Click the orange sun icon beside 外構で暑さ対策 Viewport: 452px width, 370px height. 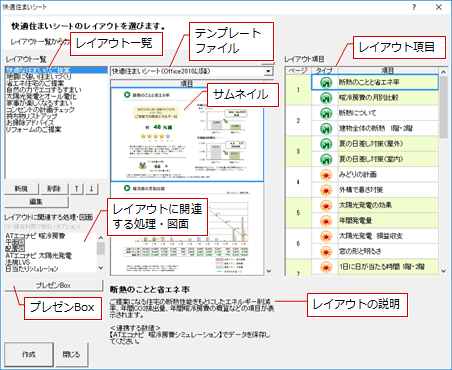326,190
